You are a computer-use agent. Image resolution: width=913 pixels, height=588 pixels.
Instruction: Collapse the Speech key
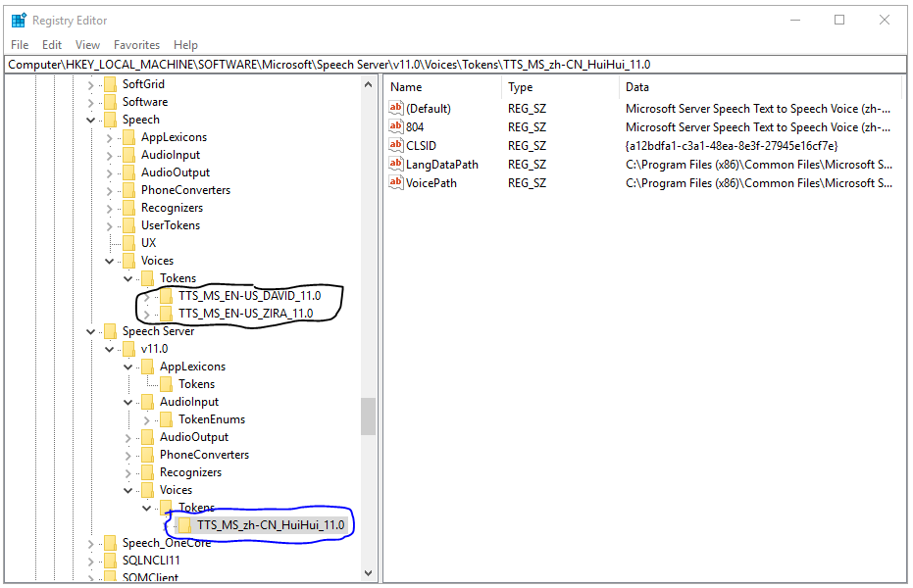90,120
